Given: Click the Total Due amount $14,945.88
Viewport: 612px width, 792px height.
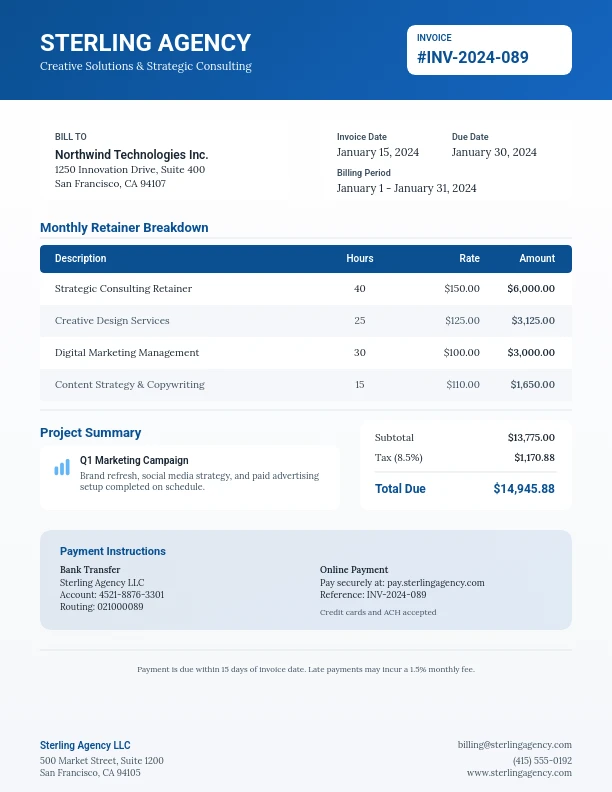Looking at the screenshot, I should (523, 489).
